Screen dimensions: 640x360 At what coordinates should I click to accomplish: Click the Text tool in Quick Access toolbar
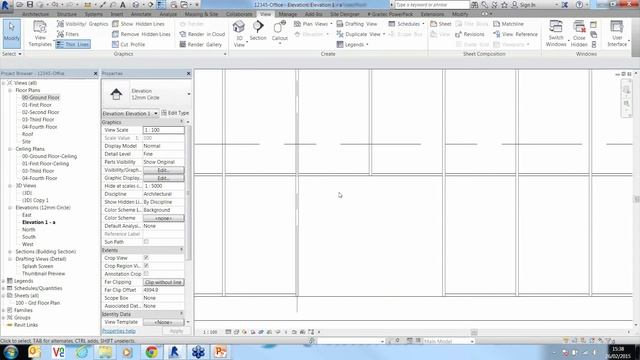(x=122, y=4)
